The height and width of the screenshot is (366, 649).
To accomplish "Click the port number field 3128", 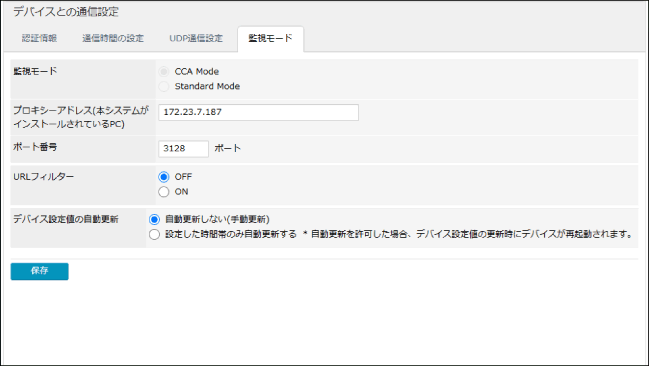I will 183,149.
